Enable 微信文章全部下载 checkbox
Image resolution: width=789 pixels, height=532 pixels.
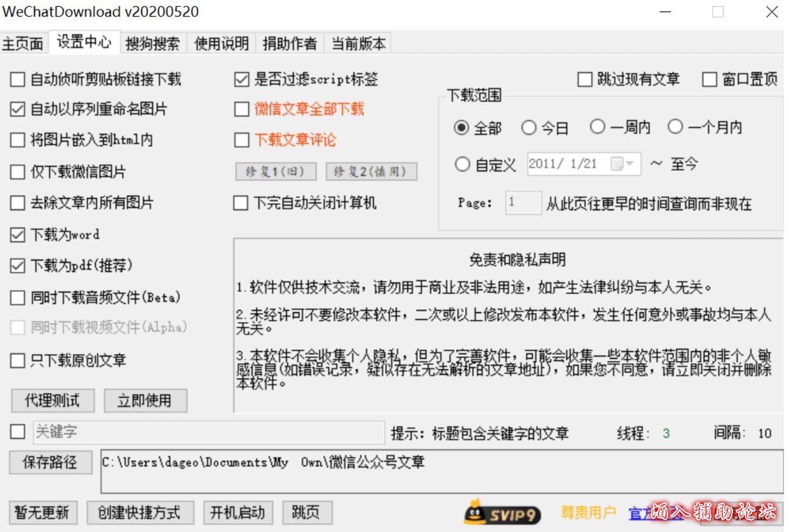241,109
